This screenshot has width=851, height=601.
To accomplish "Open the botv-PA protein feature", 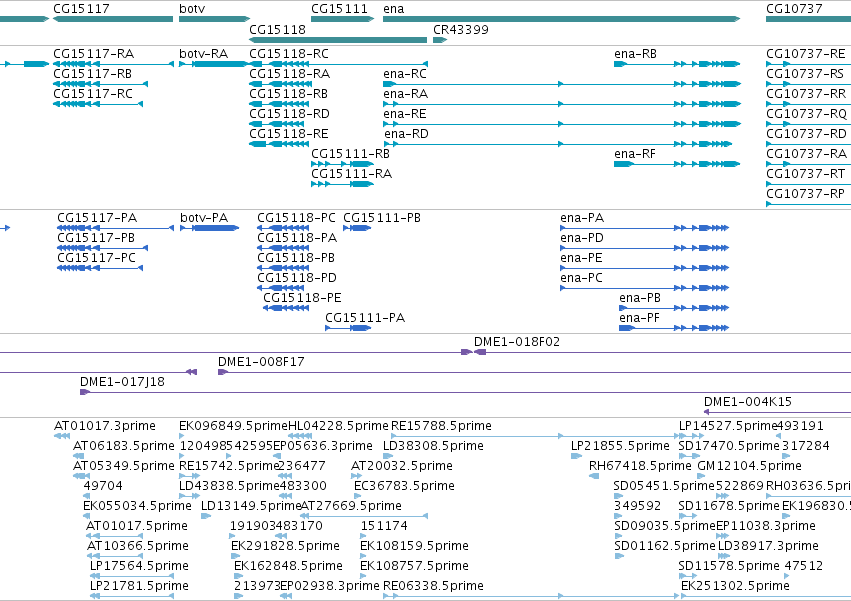I will pos(204,218).
